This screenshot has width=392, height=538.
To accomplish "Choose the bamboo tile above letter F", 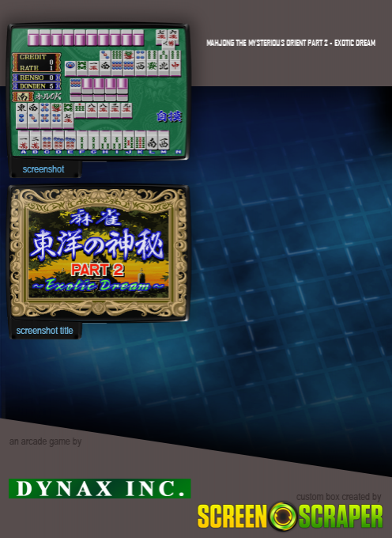I will (82, 140).
